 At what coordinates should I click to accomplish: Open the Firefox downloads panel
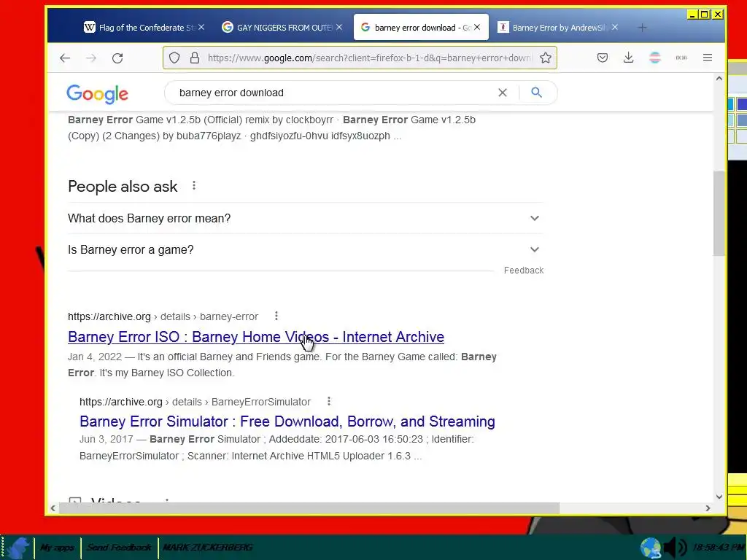pos(628,58)
